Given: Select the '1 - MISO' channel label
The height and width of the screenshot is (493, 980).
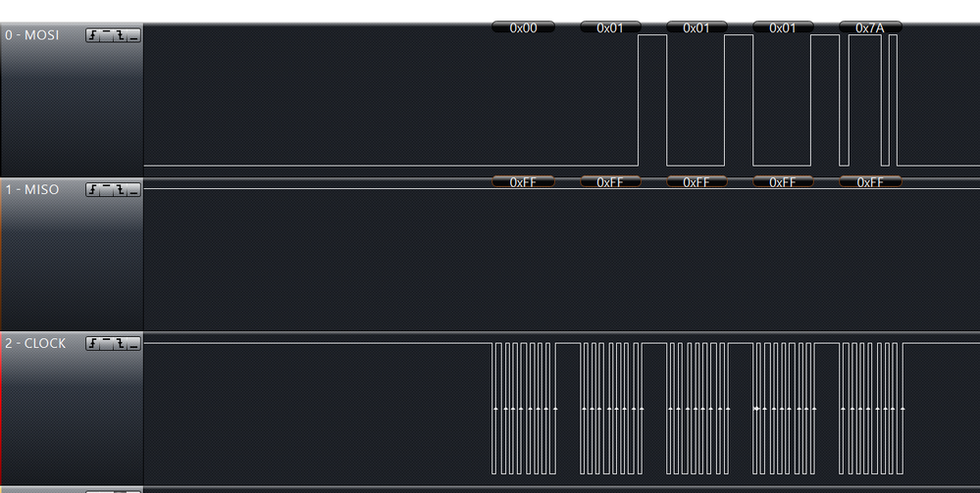Looking at the screenshot, I should [x=31, y=189].
